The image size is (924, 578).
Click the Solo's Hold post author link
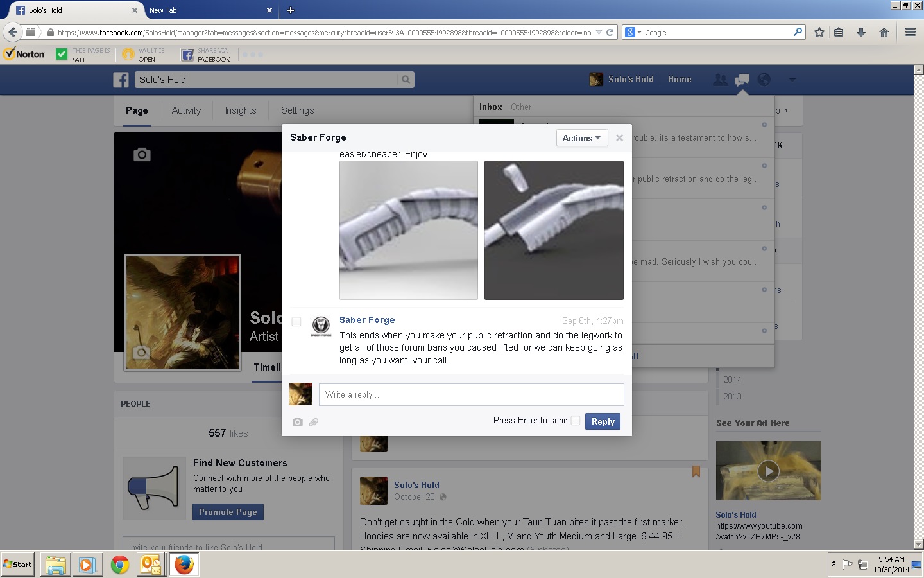coord(416,485)
